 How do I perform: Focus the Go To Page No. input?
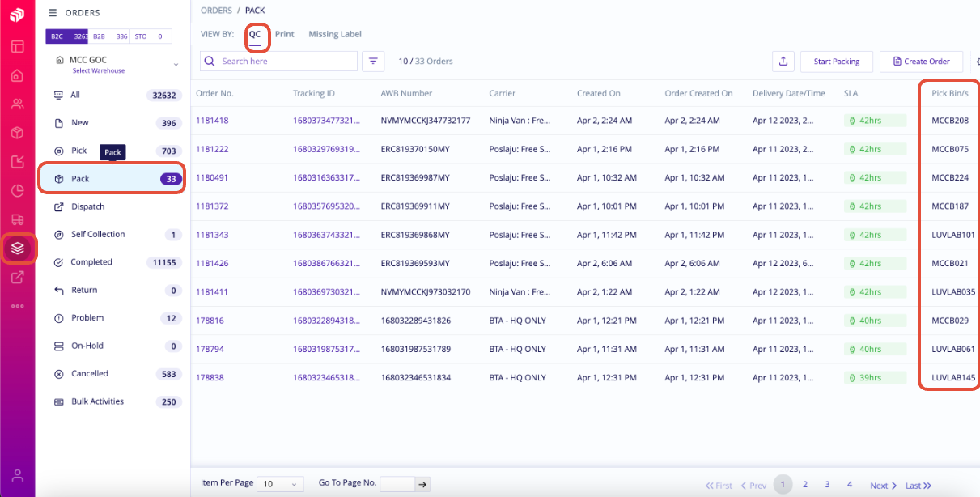pos(397,484)
